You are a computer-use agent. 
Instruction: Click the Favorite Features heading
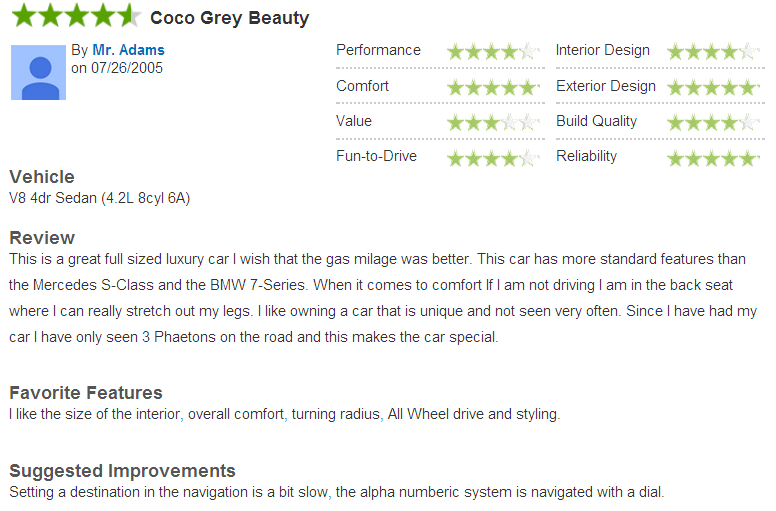coord(86,393)
